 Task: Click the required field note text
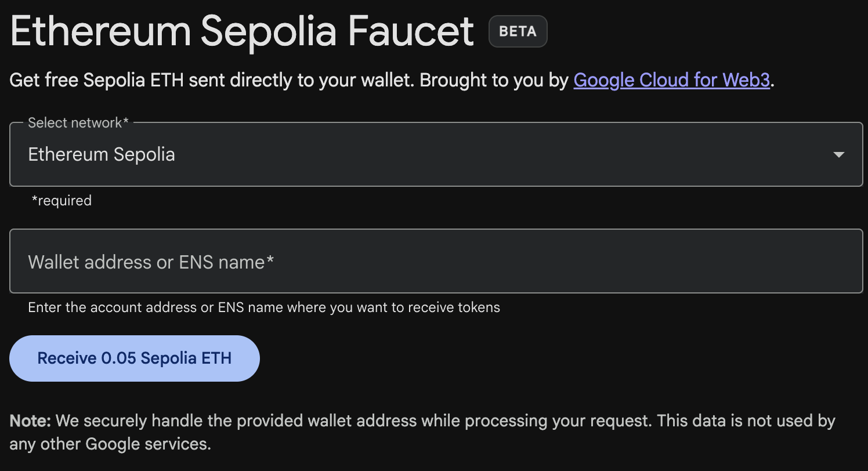point(62,200)
